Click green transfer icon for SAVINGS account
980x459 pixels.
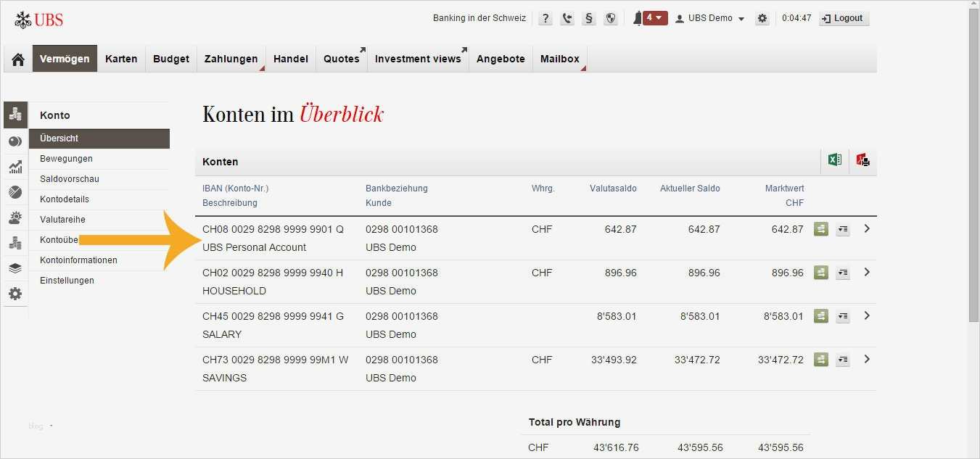[821, 360]
